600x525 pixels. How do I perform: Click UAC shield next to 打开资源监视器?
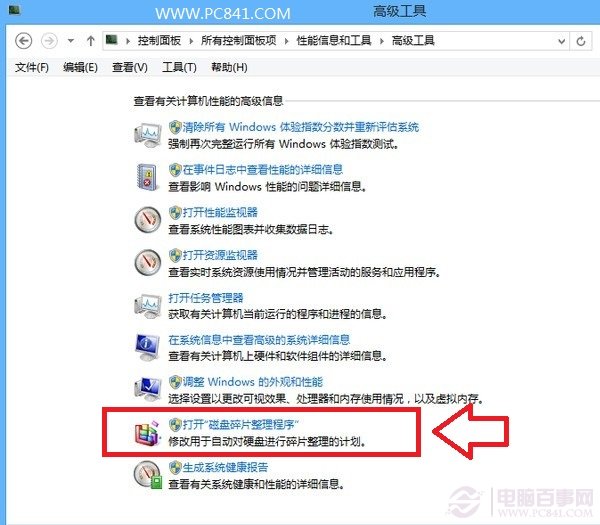(x=175, y=255)
